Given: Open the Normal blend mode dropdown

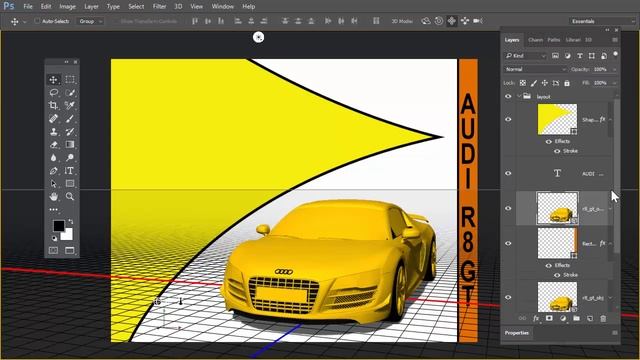Looking at the screenshot, I should point(535,69).
